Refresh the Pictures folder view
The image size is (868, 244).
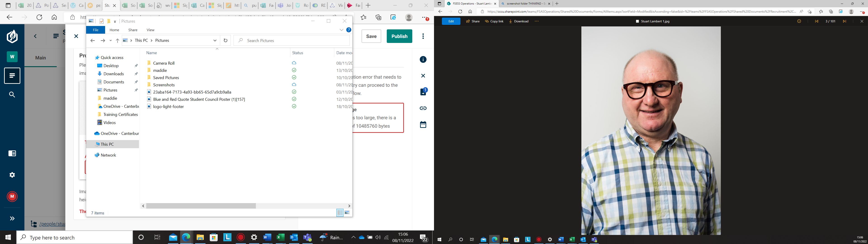[225, 40]
